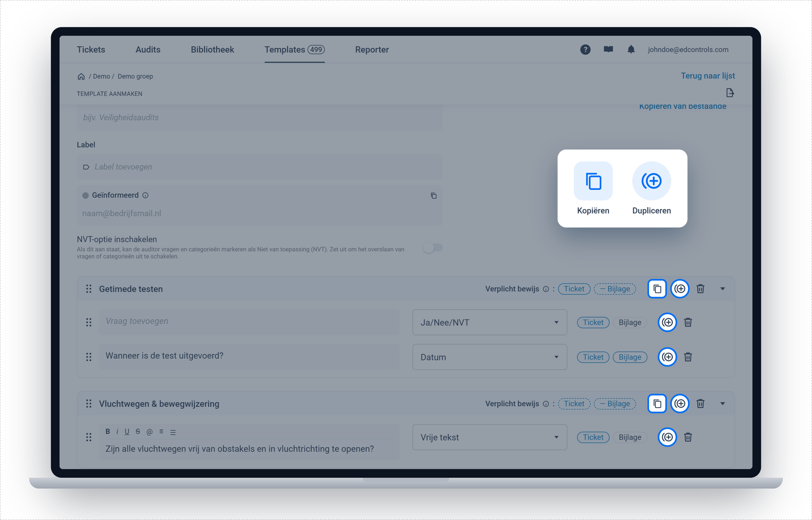
Task: Duplicate the Zijn alle vluchtwegen question
Action: click(x=667, y=437)
